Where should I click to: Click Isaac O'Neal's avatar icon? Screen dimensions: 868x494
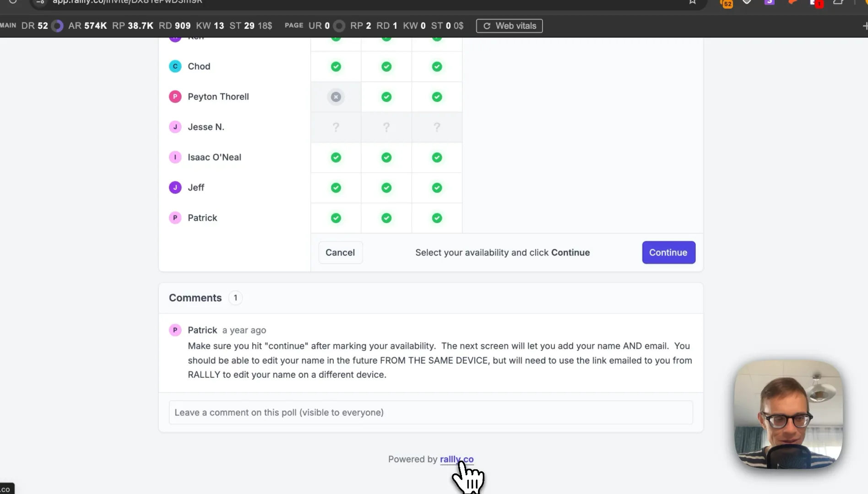tap(175, 157)
